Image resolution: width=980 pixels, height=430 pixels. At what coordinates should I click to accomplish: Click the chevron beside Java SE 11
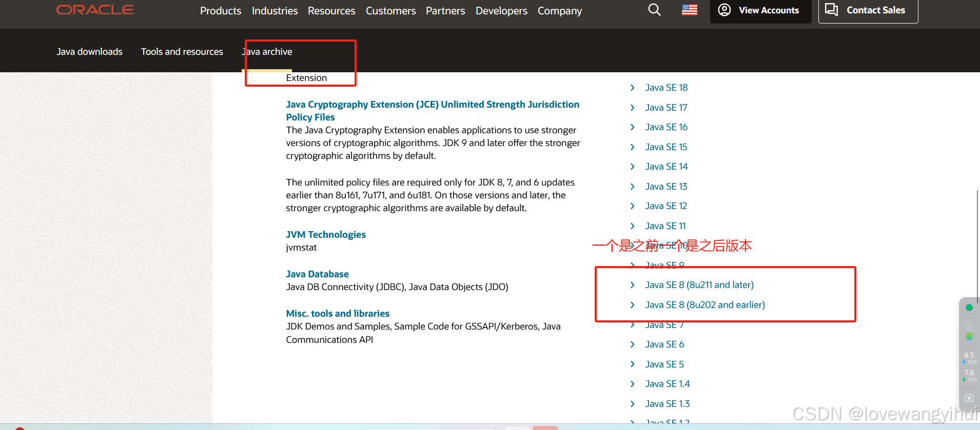[632, 226]
